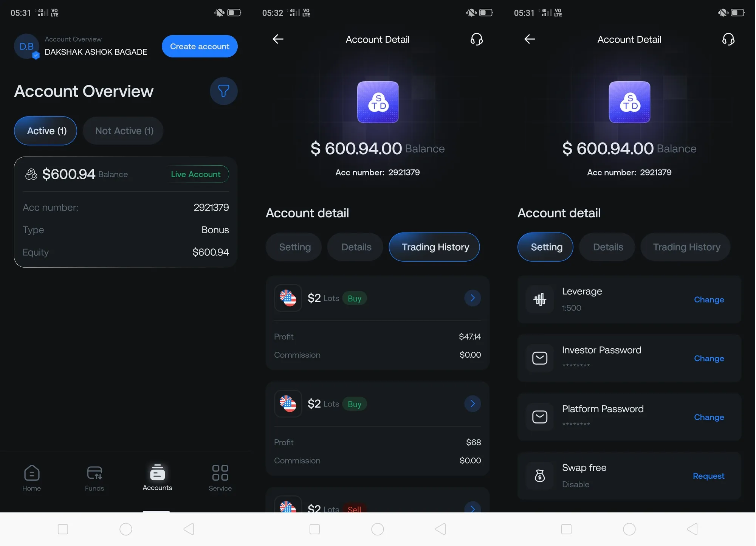
Task: Open Trading History tab on the Setting screen
Action: point(686,247)
